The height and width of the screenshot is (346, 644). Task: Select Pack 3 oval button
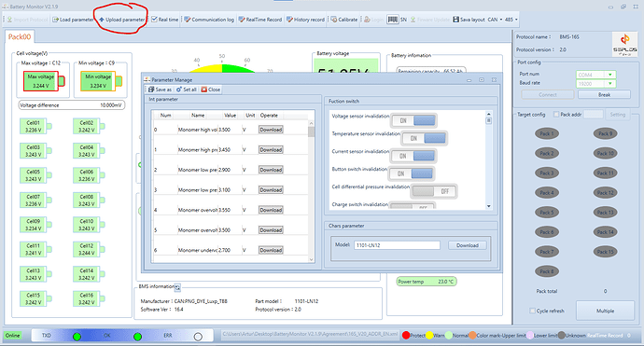click(547, 173)
